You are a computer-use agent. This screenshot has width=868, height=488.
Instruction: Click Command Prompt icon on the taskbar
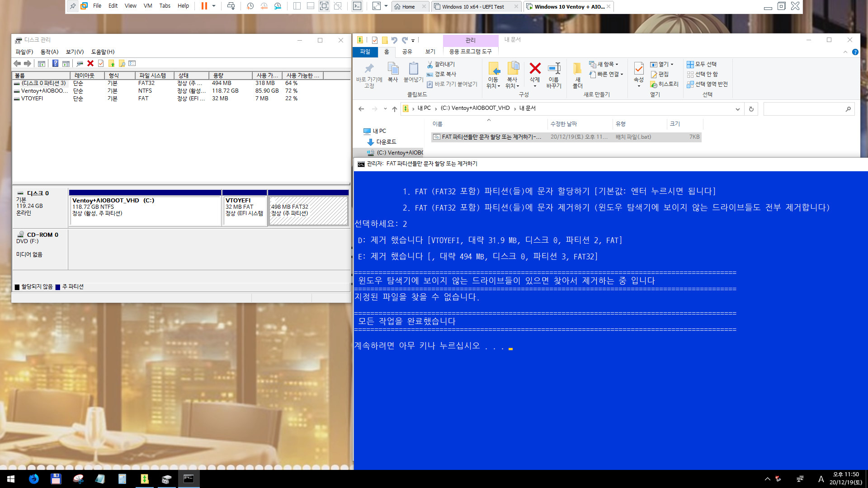click(x=189, y=479)
